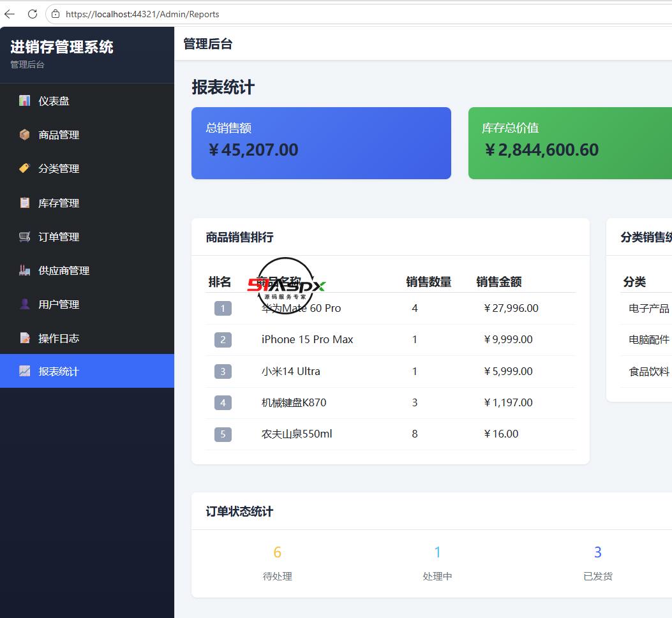This screenshot has width=672, height=618.
Task: Click the 报表统计 page heading
Action: point(223,87)
